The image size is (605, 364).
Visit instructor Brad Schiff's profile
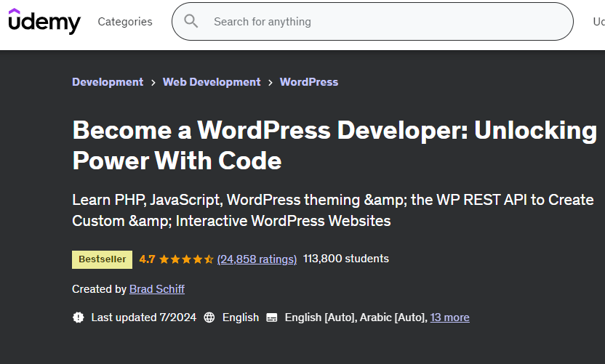point(157,289)
